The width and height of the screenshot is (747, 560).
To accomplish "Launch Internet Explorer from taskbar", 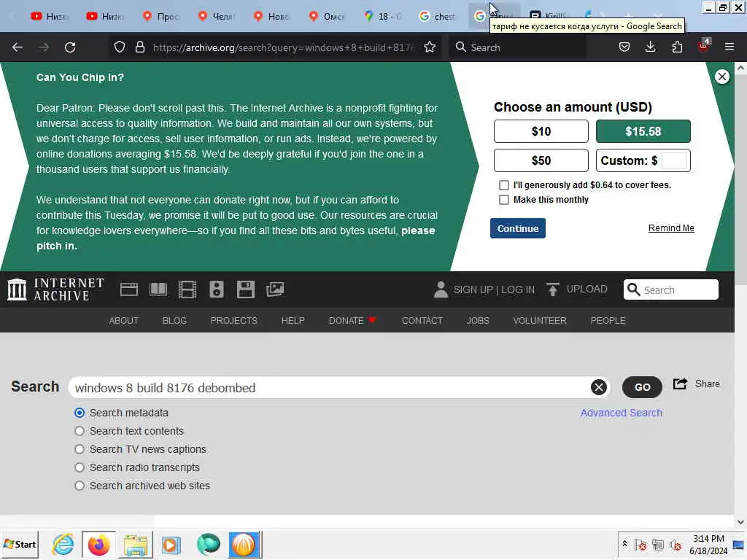I will 63,544.
